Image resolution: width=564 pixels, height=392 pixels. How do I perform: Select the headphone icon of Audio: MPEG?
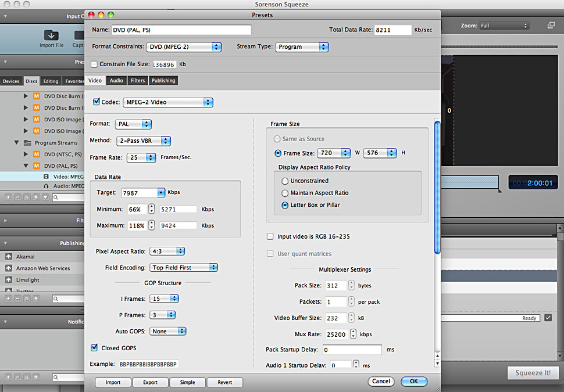point(46,186)
